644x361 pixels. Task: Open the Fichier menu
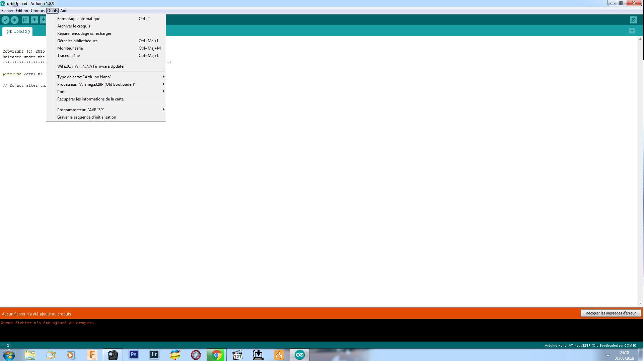click(x=7, y=11)
